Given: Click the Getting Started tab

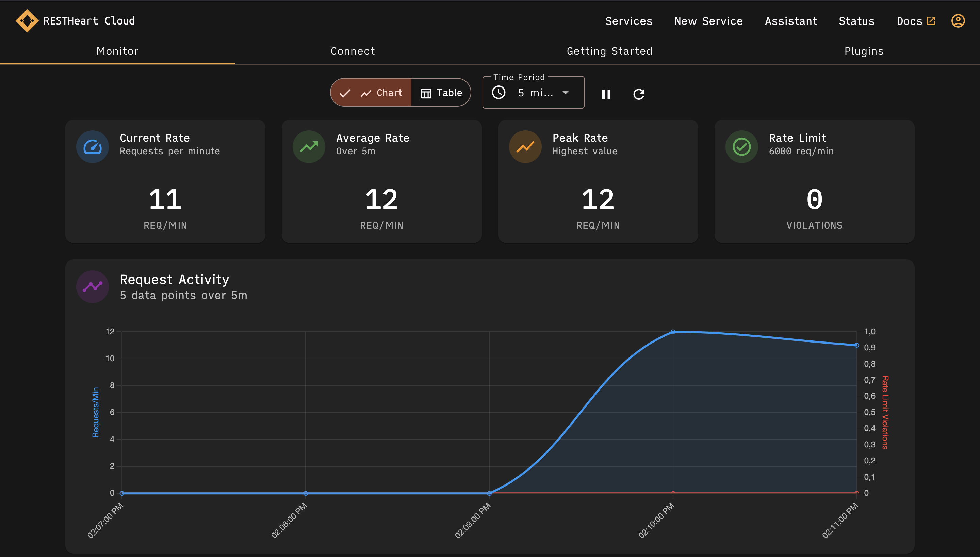Looking at the screenshot, I should coord(609,51).
